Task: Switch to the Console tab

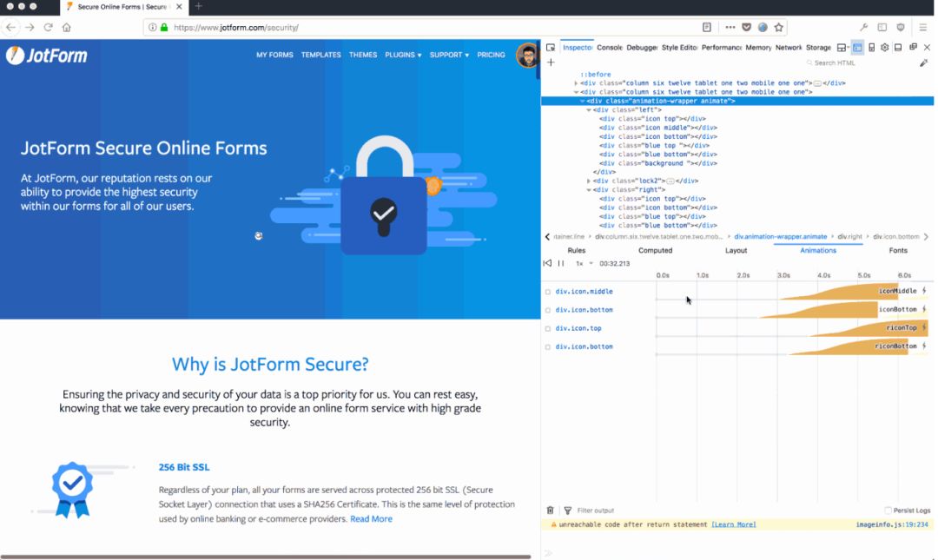Action: coord(610,47)
